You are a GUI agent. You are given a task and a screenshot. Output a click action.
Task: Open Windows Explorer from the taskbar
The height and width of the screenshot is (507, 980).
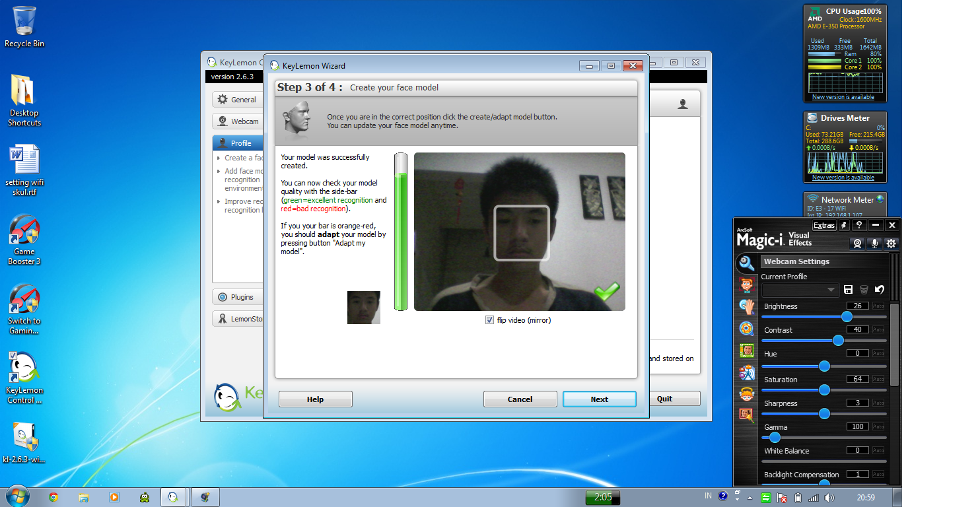click(84, 497)
